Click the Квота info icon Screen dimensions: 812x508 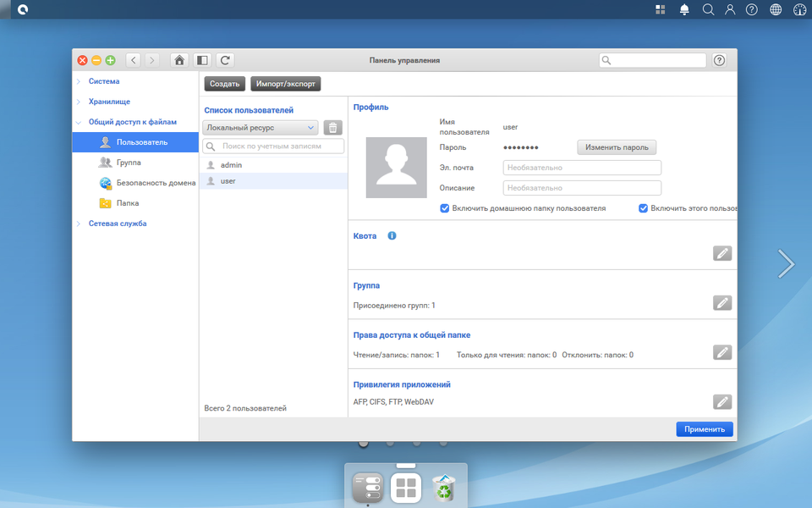[x=392, y=236]
